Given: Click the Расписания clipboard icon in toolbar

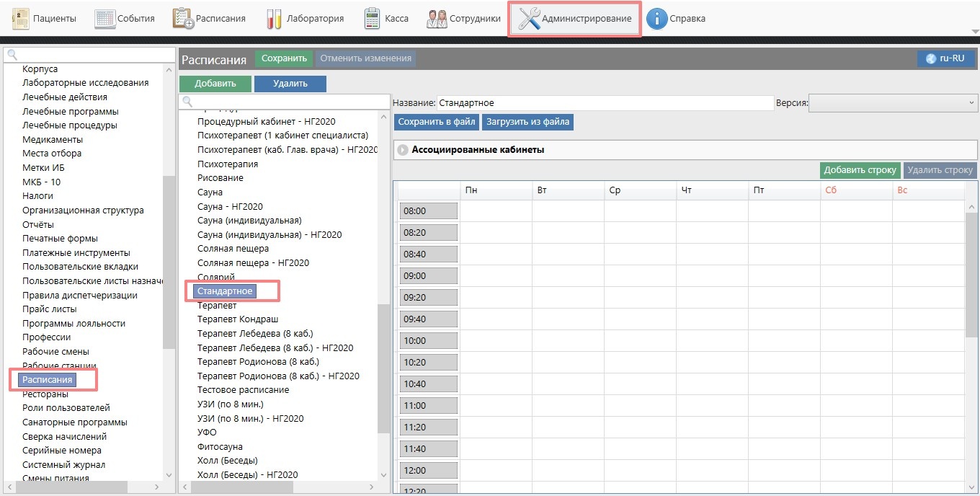Looking at the screenshot, I should click(x=183, y=19).
